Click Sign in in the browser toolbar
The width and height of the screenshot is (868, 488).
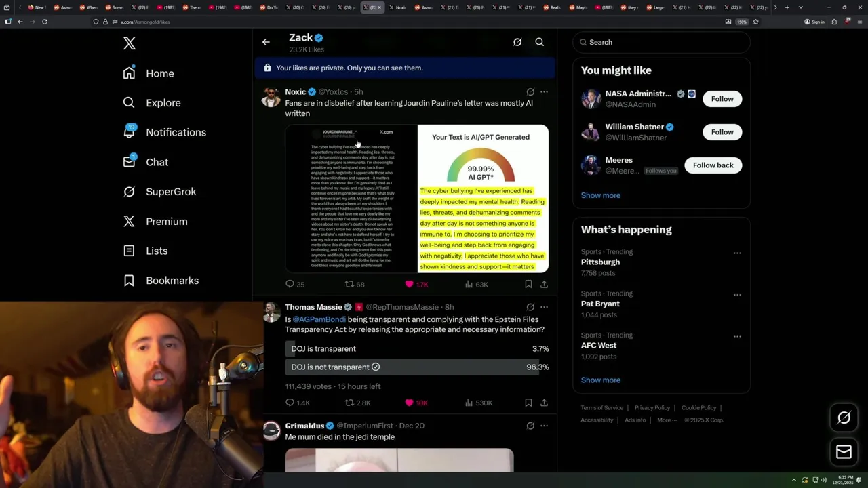[x=814, y=22]
